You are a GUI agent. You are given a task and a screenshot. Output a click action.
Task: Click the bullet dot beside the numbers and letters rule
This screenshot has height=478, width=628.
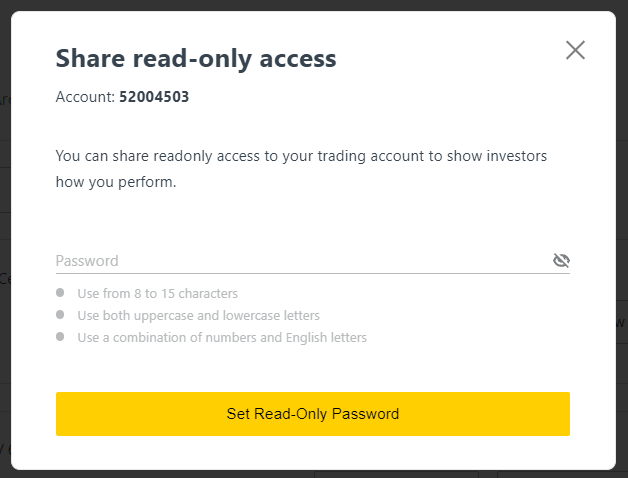click(x=61, y=337)
